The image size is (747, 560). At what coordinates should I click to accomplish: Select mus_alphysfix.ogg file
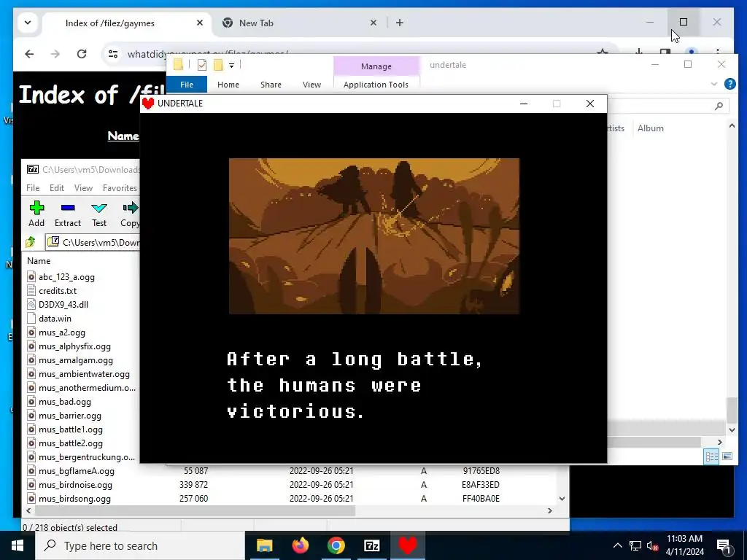point(74,346)
